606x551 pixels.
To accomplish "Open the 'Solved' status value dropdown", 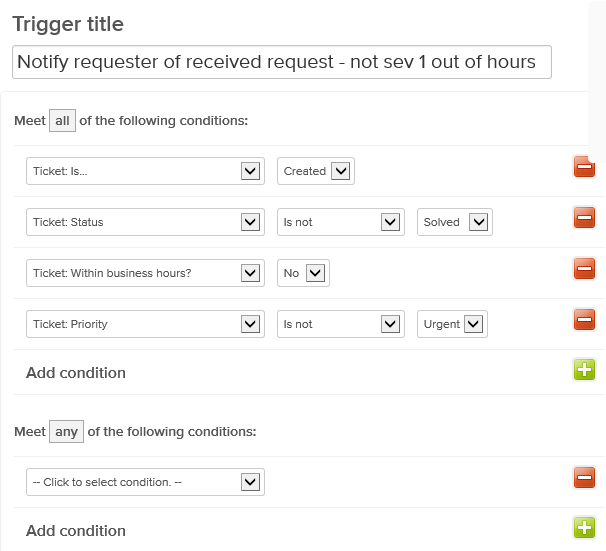I will tap(455, 222).
